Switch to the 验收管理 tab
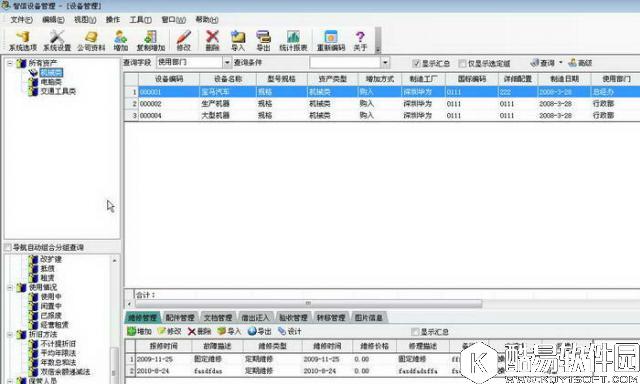Image resolution: width=640 pixels, height=384 pixels. tap(293, 317)
